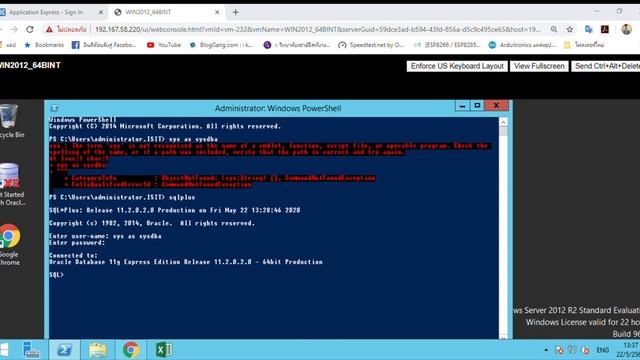Viewport: 640px width, 360px height.
Task: Open a new browser tab
Action: (236, 12)
